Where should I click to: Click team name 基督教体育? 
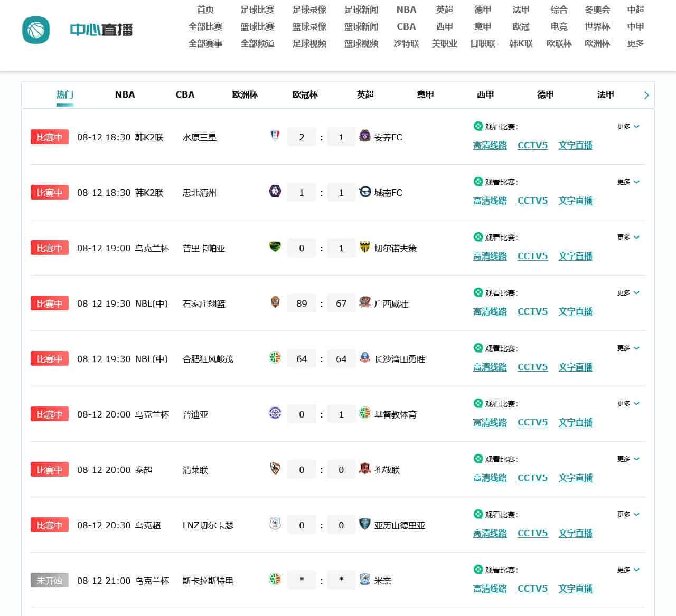[396, 415]
